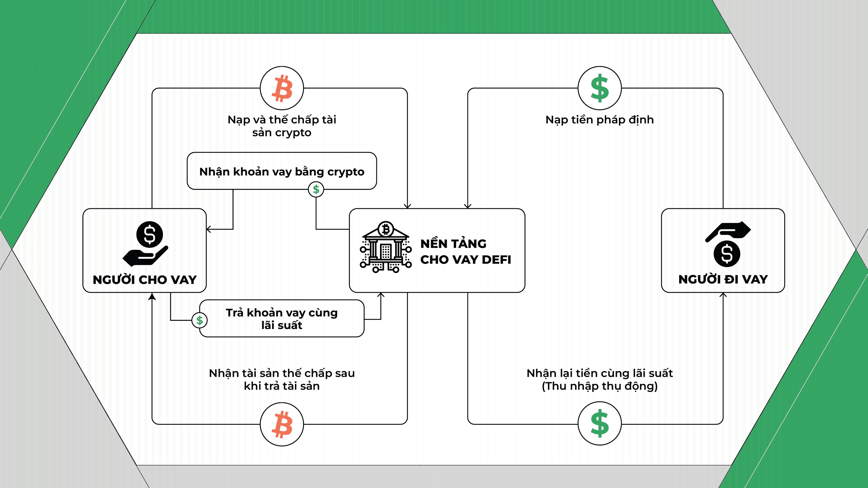This screenshot has height=488, width=868.
Task: Click the bottom orange Bitcoin icon
Action: (282, 424)
